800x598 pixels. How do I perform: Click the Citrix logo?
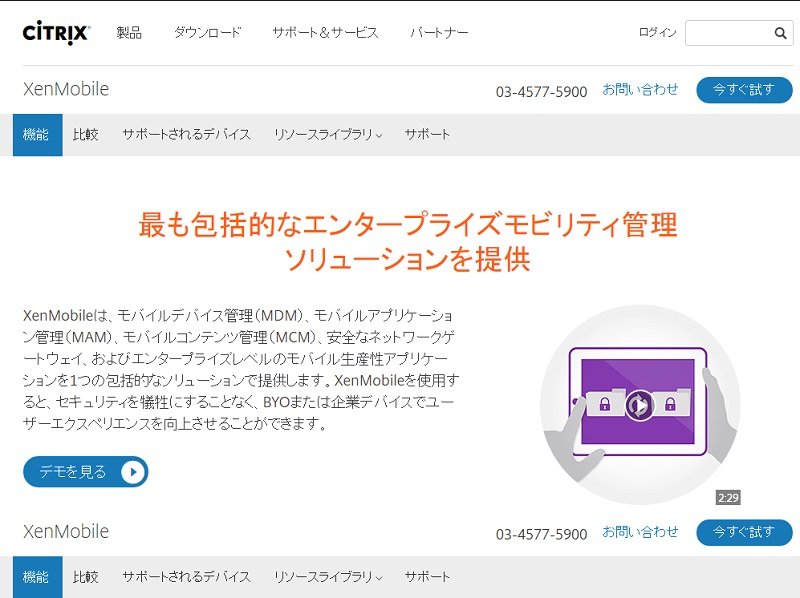coord(56,33)
